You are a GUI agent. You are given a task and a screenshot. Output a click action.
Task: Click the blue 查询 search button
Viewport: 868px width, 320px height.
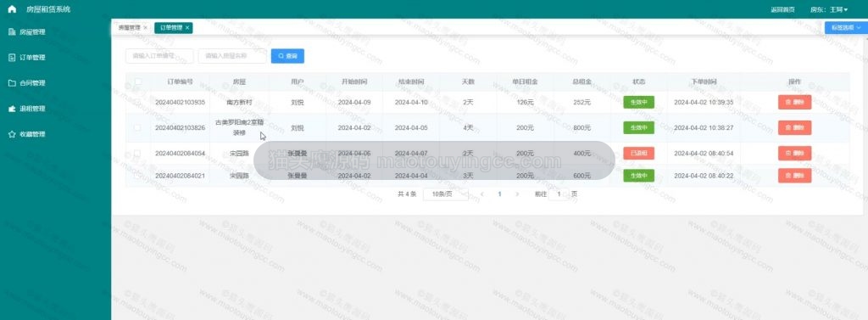point(287,56)
